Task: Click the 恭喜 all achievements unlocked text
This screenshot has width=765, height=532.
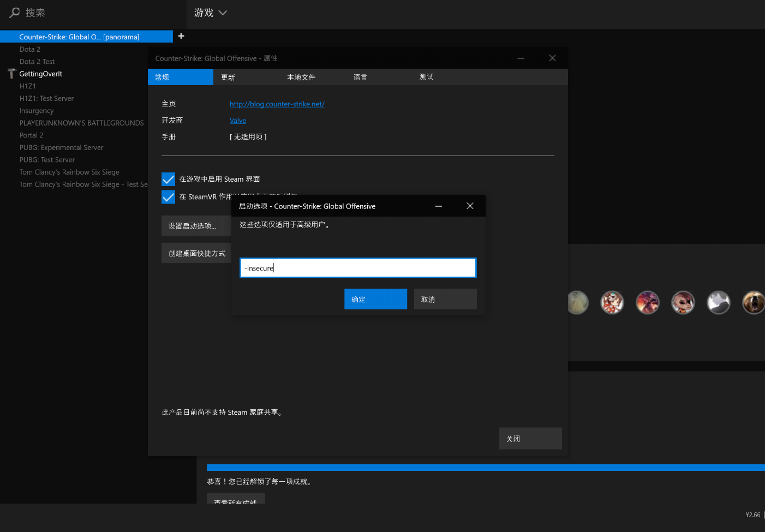Action: tap(260, 481)
